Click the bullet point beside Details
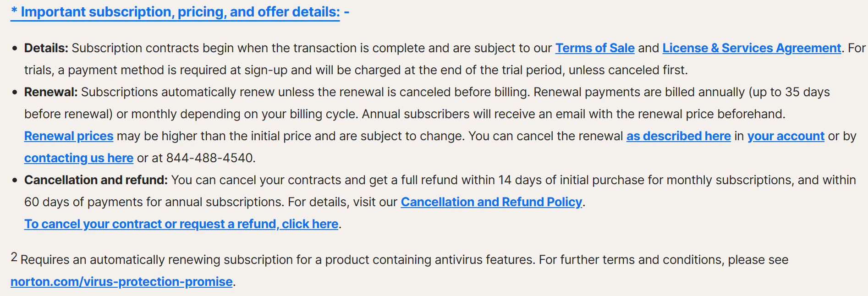This screenshot has width=868, height=296. (15, 48)
